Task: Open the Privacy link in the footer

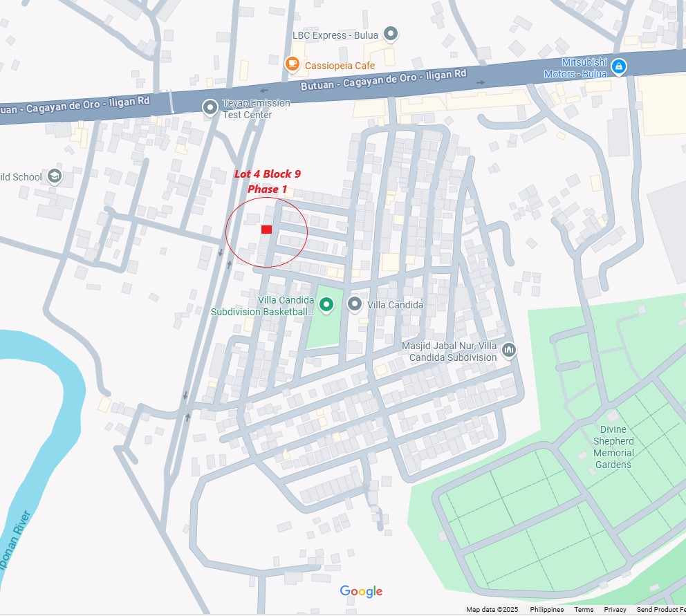Action: pos(615,610)
